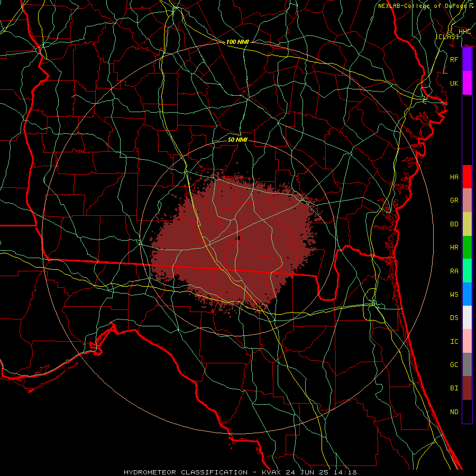Click the HR legend label
The image size is (476, 476).
pos(454,248)
